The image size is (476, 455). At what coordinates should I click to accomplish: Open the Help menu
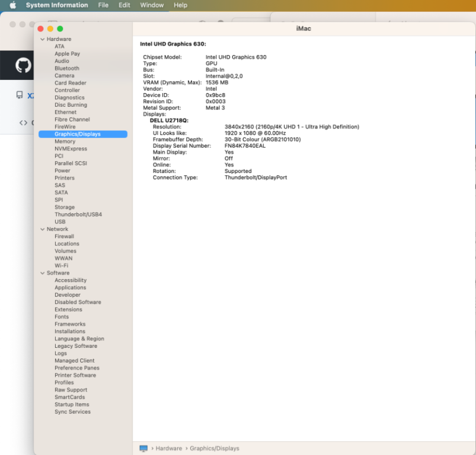click(180, 5)
